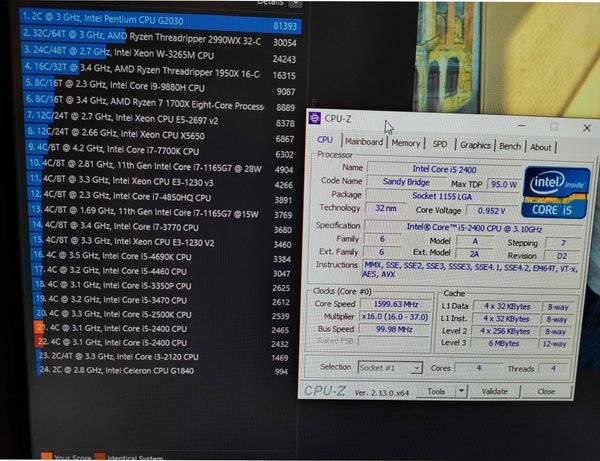Select the Level 2 cache value 4 x 256 KBytes

tap(505, 331)
